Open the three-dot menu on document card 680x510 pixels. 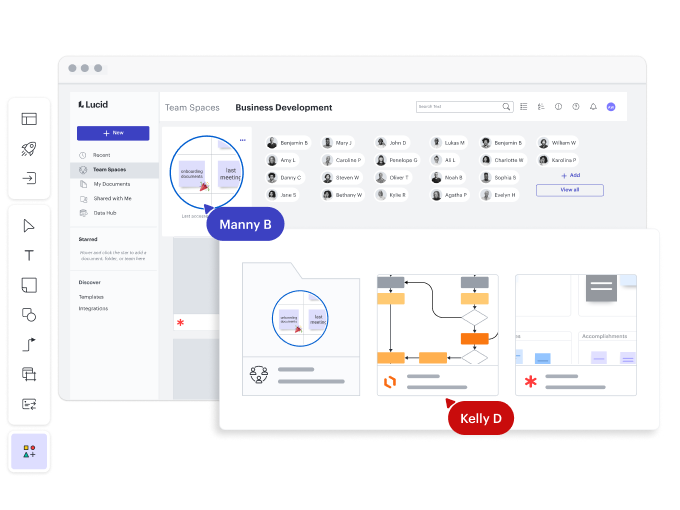(242, 140)
